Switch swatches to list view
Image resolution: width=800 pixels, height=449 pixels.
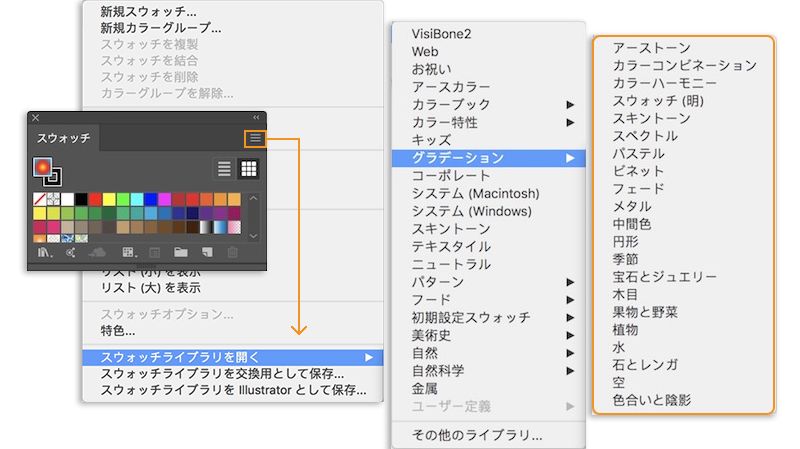tap(224, 168)
